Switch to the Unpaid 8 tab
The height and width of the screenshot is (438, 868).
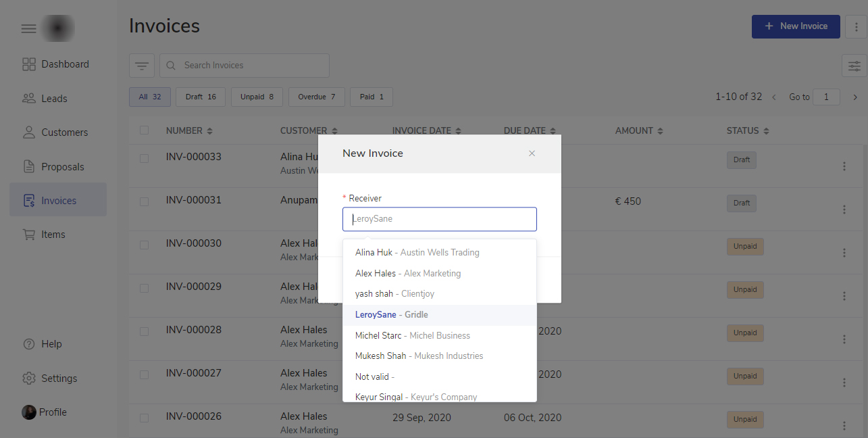257,97
